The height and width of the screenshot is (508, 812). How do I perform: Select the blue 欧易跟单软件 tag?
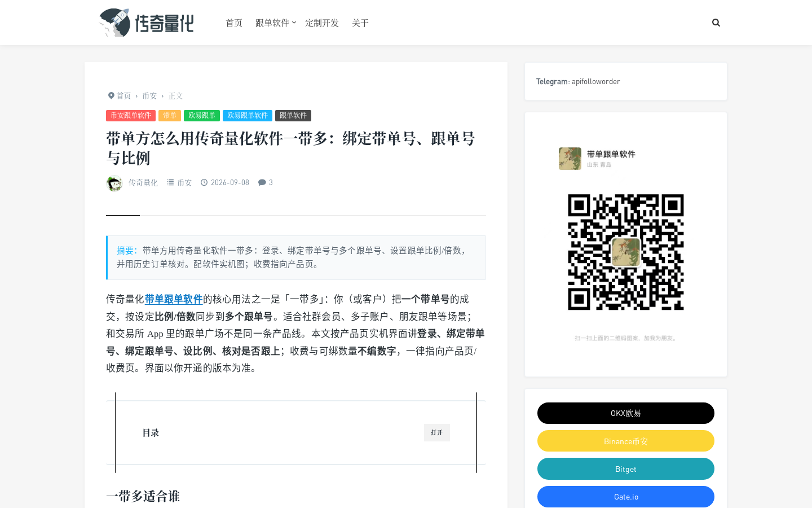[x=248, y=116]
